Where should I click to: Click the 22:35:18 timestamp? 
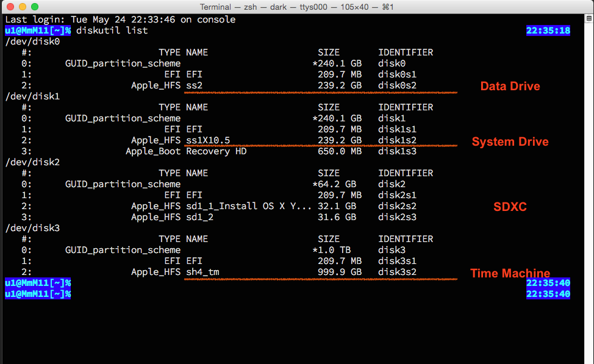pos(548,30)
